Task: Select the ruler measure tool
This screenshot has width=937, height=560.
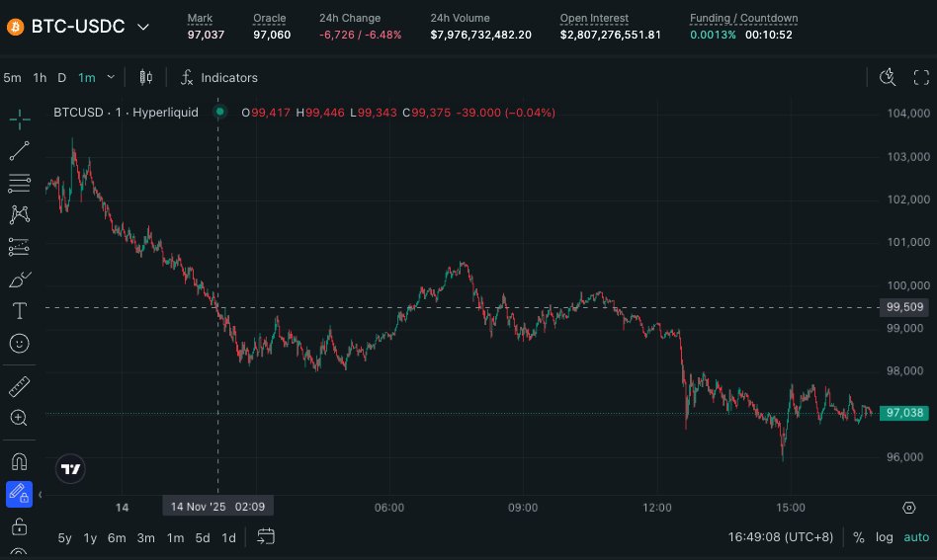Action: [x=19, y=386]
